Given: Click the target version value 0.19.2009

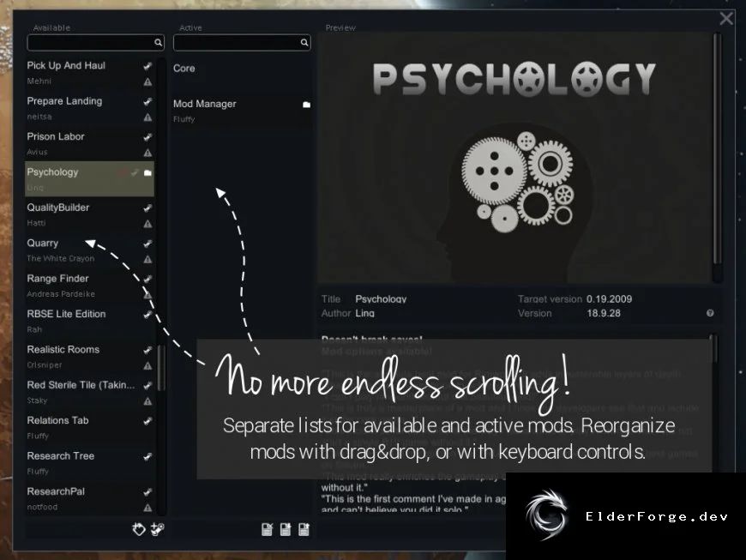Looking at the screenshot, I should pyautogui.click(x=609, y=299).
